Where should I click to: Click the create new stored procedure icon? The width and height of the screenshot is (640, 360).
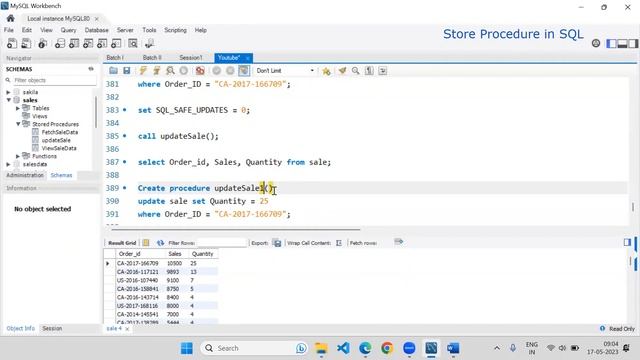(102, 43)
